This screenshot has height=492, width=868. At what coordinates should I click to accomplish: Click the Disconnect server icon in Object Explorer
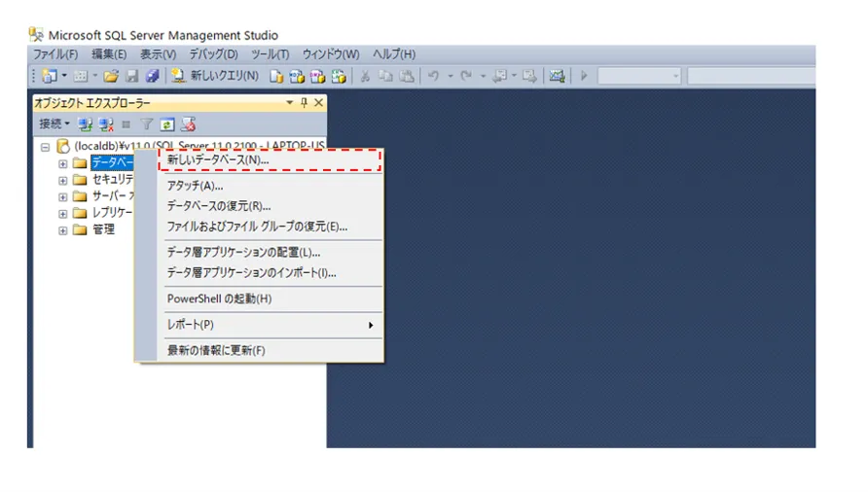(x=105, y=124)
